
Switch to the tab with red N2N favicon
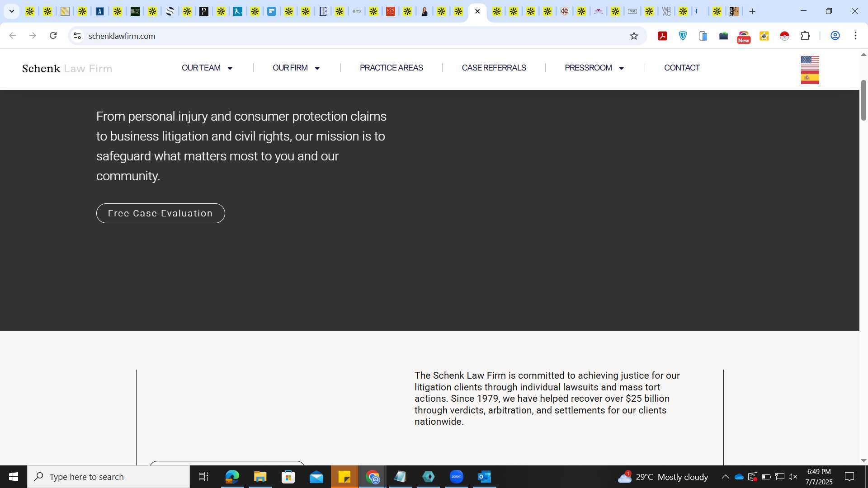tap(391, 11)
